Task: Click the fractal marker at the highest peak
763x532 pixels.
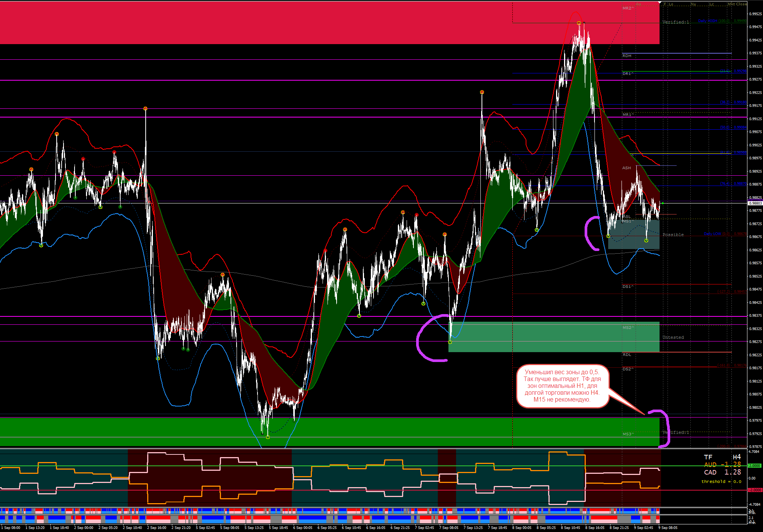Action: [x=579, y=23]
